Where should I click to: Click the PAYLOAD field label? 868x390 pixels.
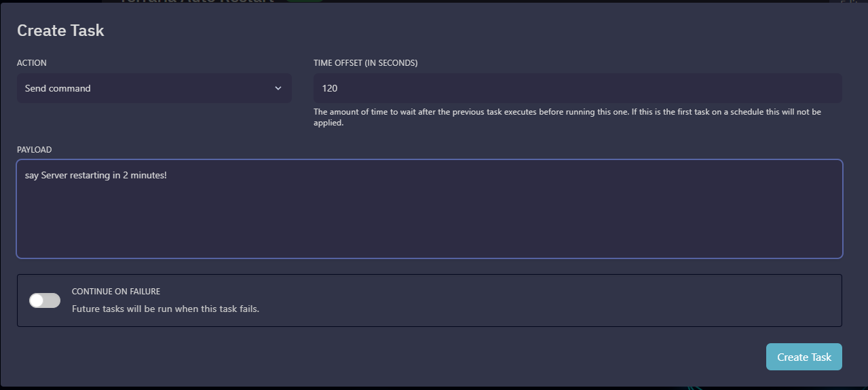(34, 149)
